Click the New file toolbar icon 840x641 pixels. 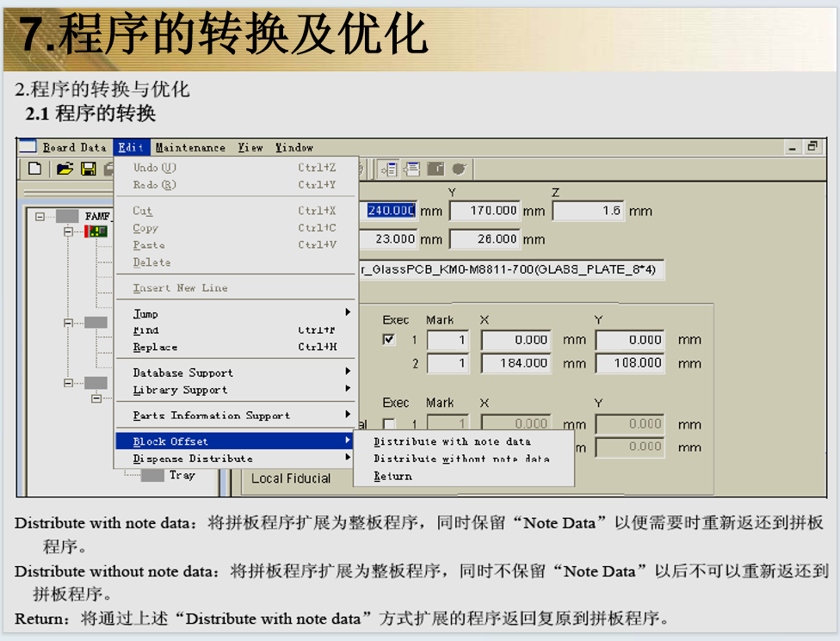35,169
